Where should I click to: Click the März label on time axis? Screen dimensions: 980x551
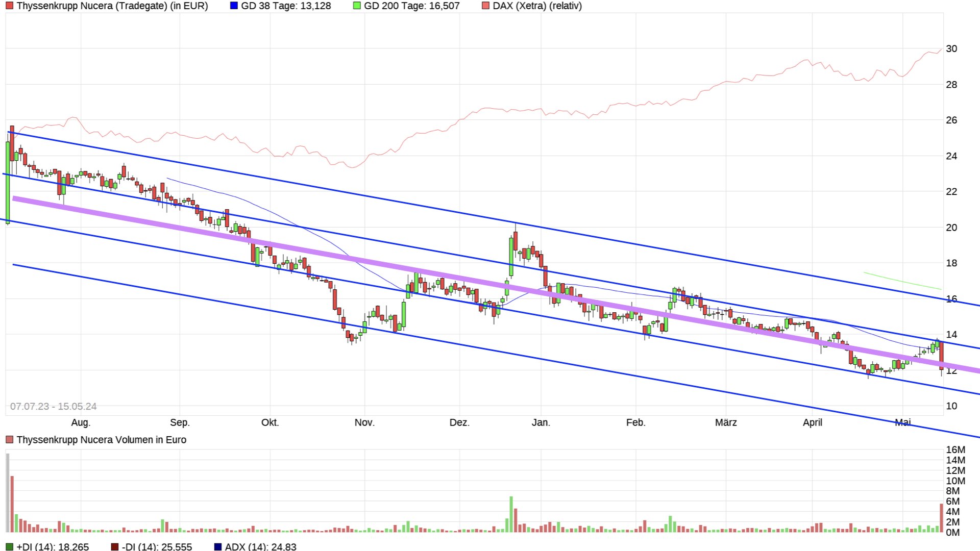(x=725, y=422)
